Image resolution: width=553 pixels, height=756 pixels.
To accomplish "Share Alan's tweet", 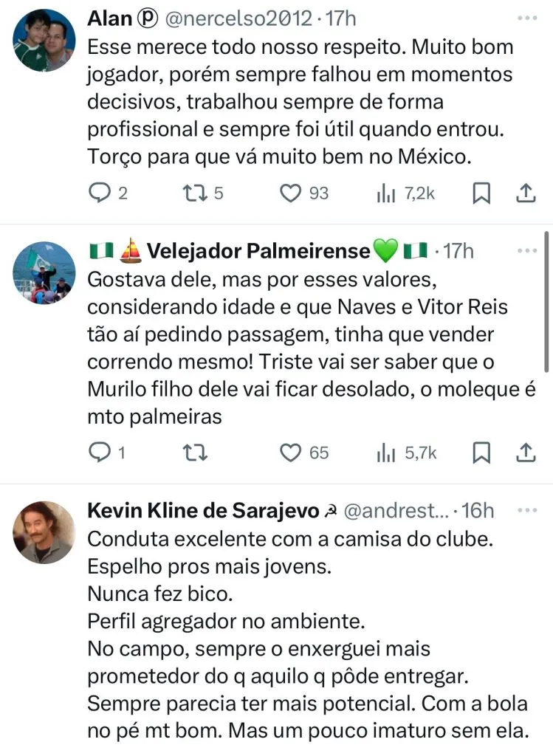I will coord(524,193).
